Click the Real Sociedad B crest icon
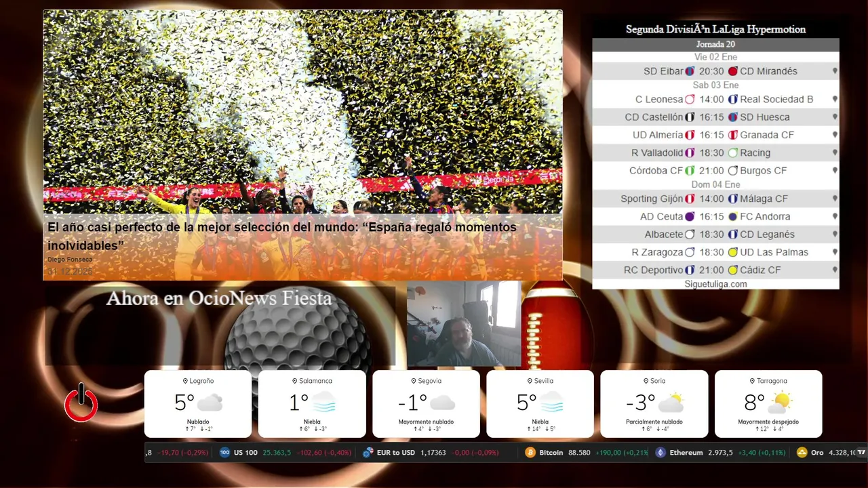868x488 pixels. coord(733,99)
